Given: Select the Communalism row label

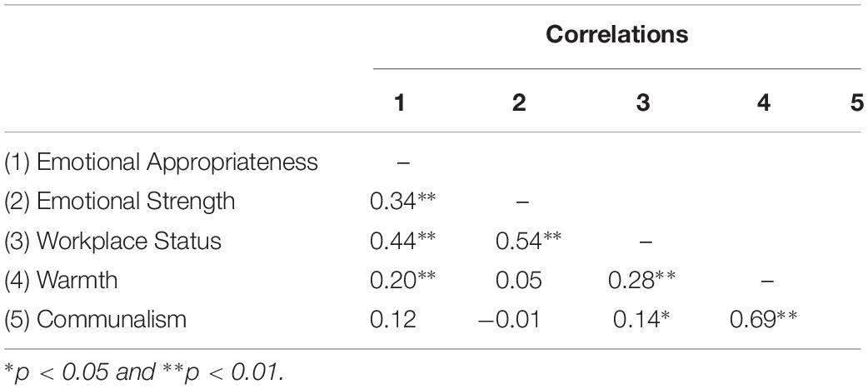Looking at the screenshot, I should [x=95, y=319].
